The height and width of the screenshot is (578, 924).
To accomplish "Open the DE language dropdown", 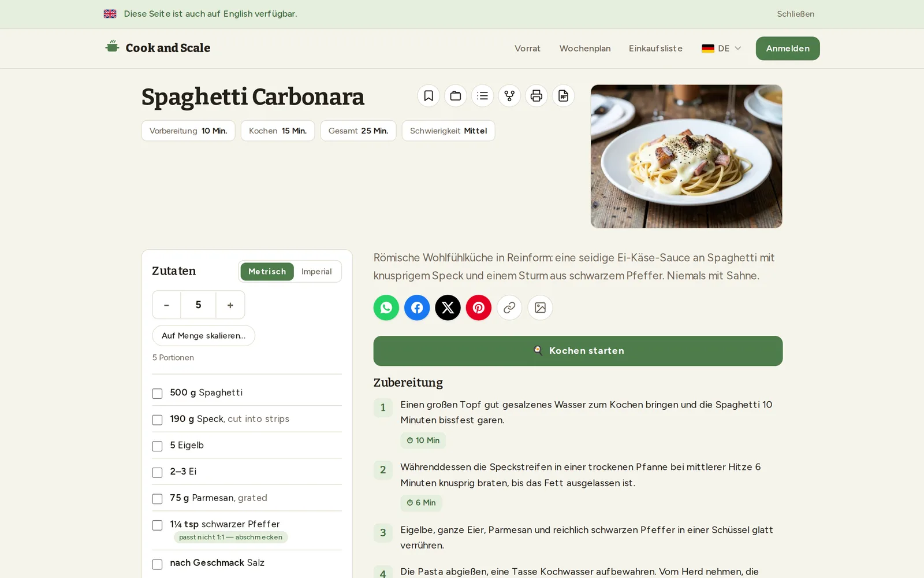I will (x=721, y=49).
